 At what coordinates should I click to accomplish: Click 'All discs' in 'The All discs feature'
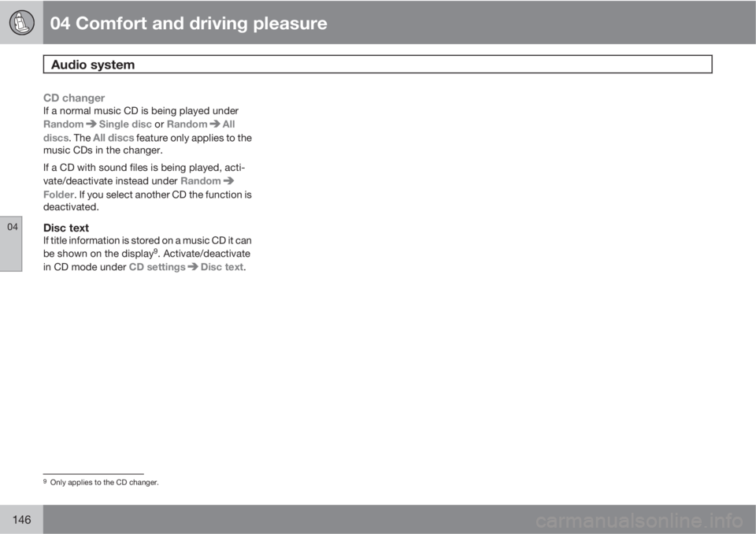(113, 138)
